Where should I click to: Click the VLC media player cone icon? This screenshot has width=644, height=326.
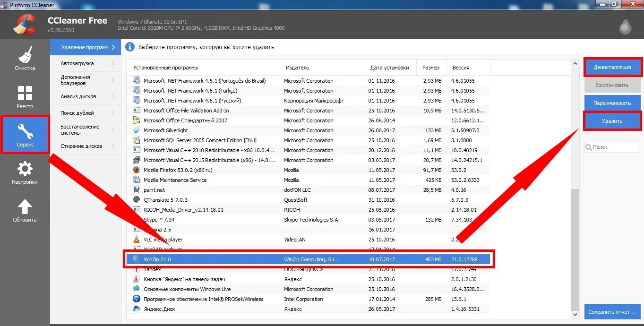137,240
